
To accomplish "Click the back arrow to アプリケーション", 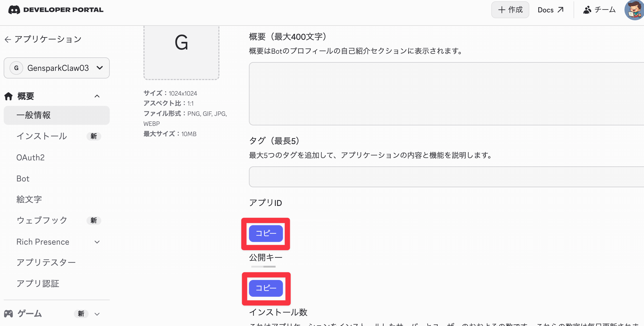I will click(8, 39).
